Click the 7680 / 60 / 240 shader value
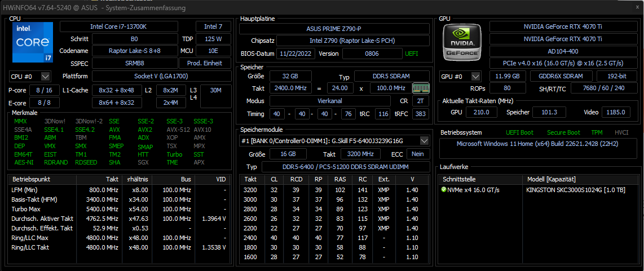 (x=603, y=88)
